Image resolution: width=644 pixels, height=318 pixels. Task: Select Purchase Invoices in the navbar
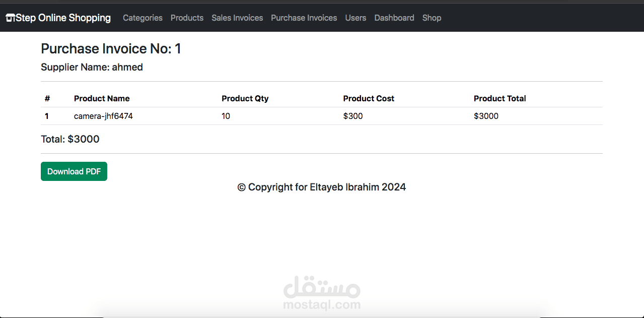[x=304, y=18]
